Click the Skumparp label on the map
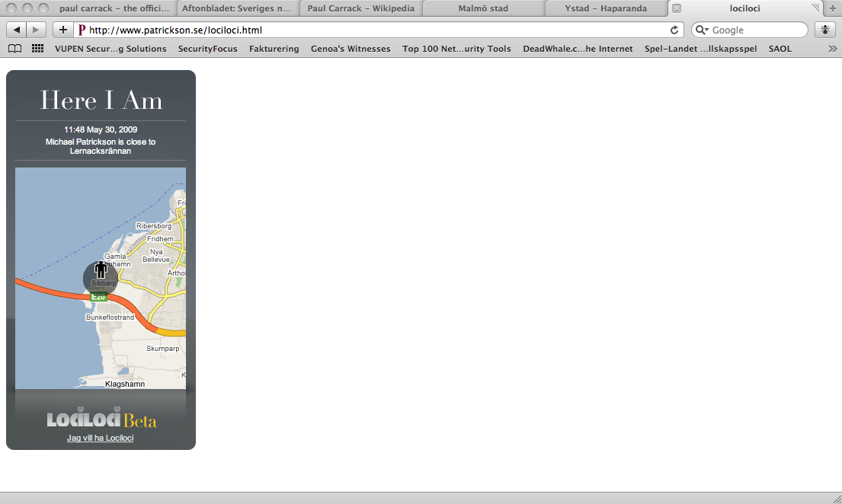This screenshot has height=504, width=842. coord(163,349)
